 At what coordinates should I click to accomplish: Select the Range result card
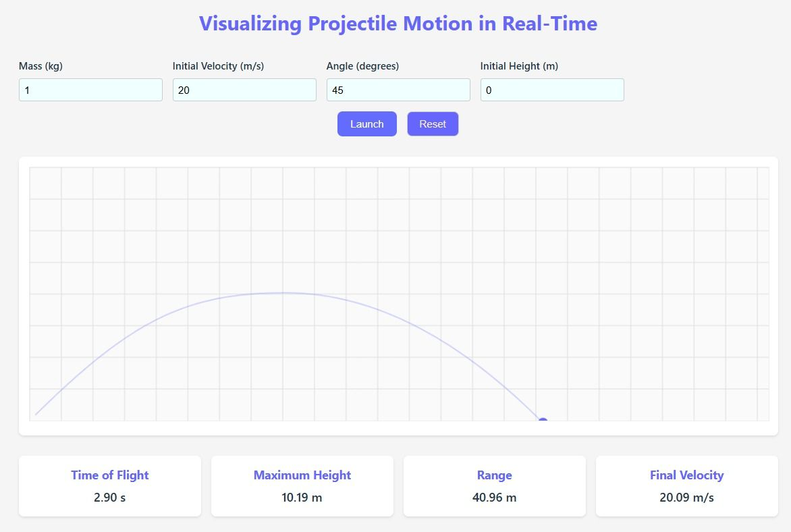coord(494,485)
